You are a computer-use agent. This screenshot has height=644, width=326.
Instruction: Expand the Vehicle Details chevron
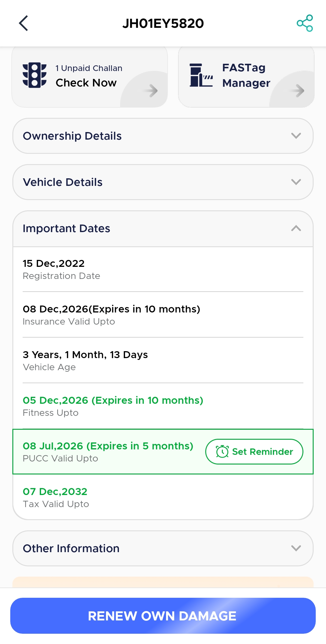[296, 182]
